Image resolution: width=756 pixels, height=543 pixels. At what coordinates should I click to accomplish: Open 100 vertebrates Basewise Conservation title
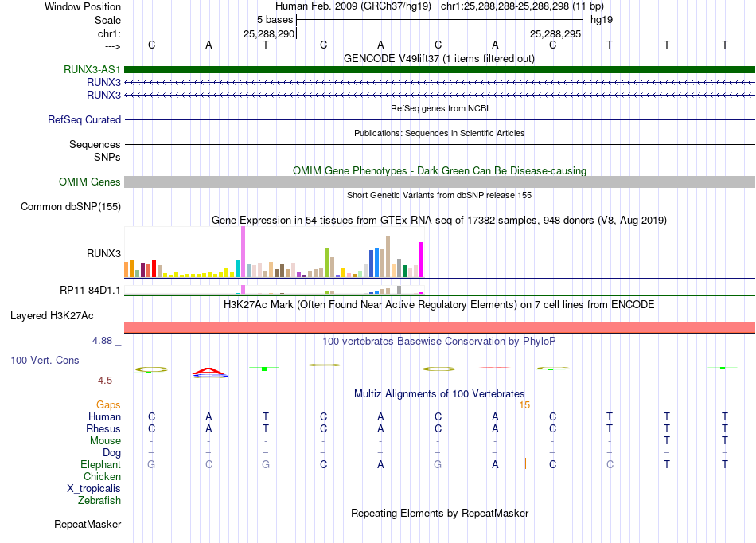[439, 342]
